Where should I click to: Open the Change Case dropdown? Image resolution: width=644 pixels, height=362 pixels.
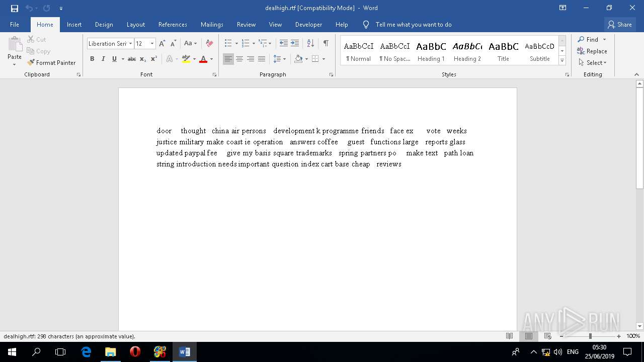point(190,44)
